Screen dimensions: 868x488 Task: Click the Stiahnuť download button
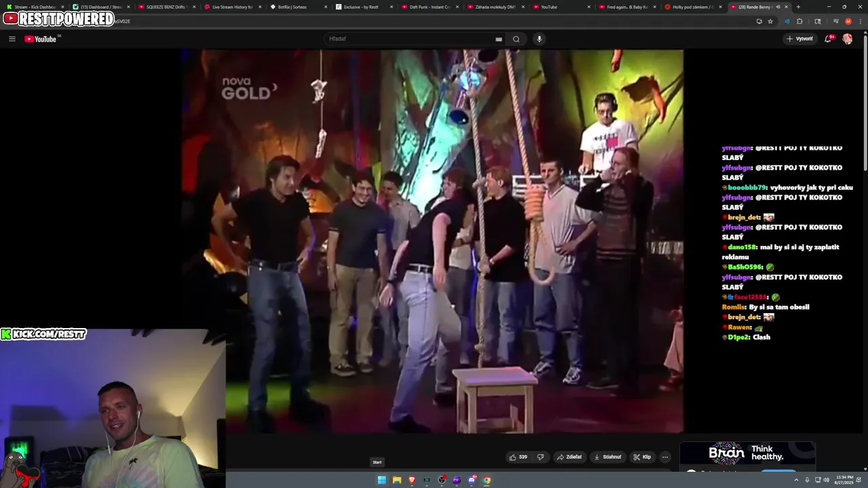click(x=608, y=457)
